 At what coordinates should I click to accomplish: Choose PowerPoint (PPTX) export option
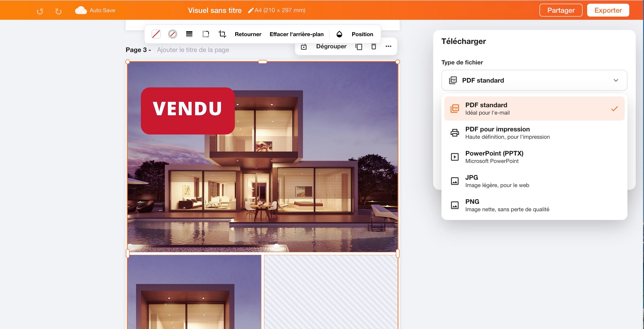pyautogui.click(x=534, y=157)
